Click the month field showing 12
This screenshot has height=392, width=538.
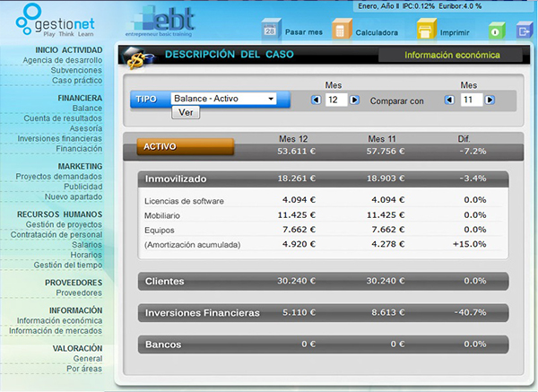(335, 100)
